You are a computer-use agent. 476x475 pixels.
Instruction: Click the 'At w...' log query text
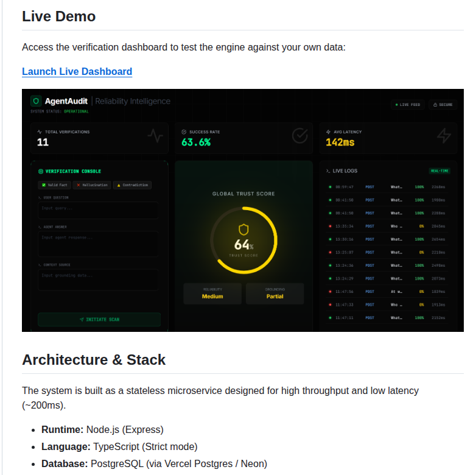[396, 292]
